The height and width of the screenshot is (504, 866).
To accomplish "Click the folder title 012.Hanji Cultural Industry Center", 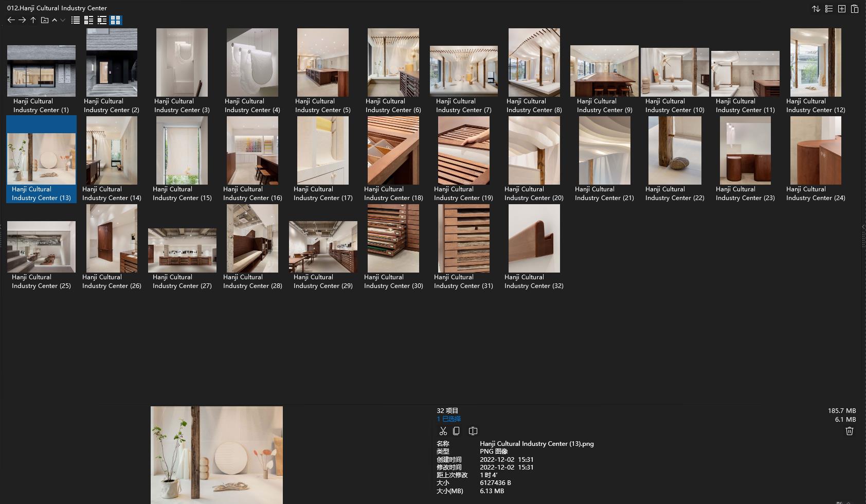I will point(57,8).
